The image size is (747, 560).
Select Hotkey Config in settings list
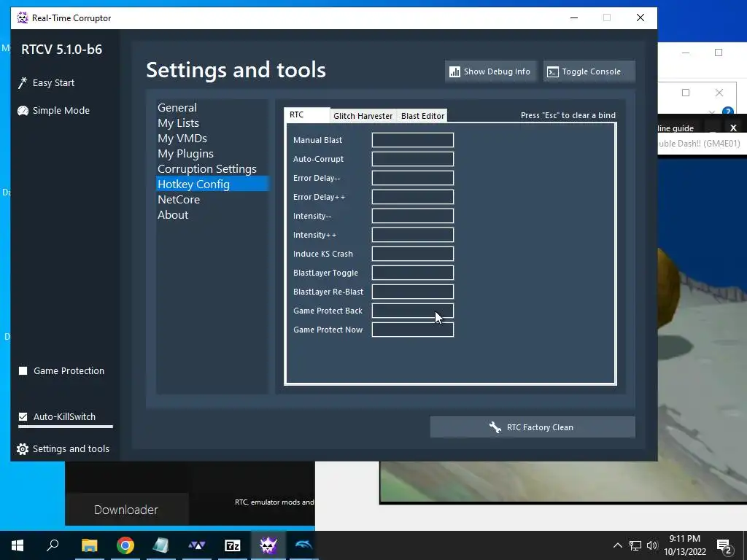(x=212, y=184)
